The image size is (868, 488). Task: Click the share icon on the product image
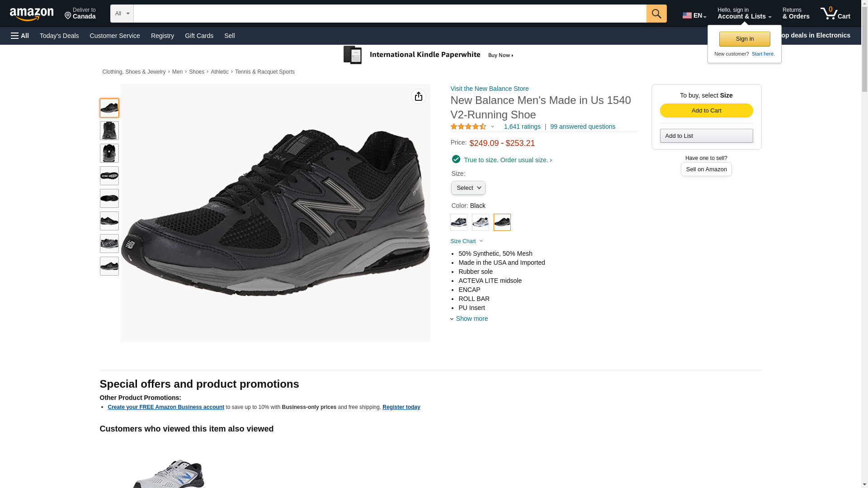[x=418, y=96]
